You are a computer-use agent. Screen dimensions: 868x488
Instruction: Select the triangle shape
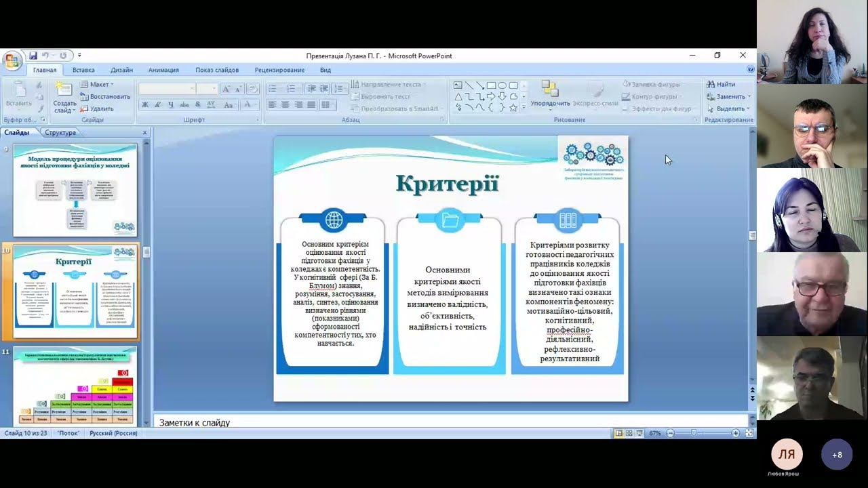tap(458, 96)
